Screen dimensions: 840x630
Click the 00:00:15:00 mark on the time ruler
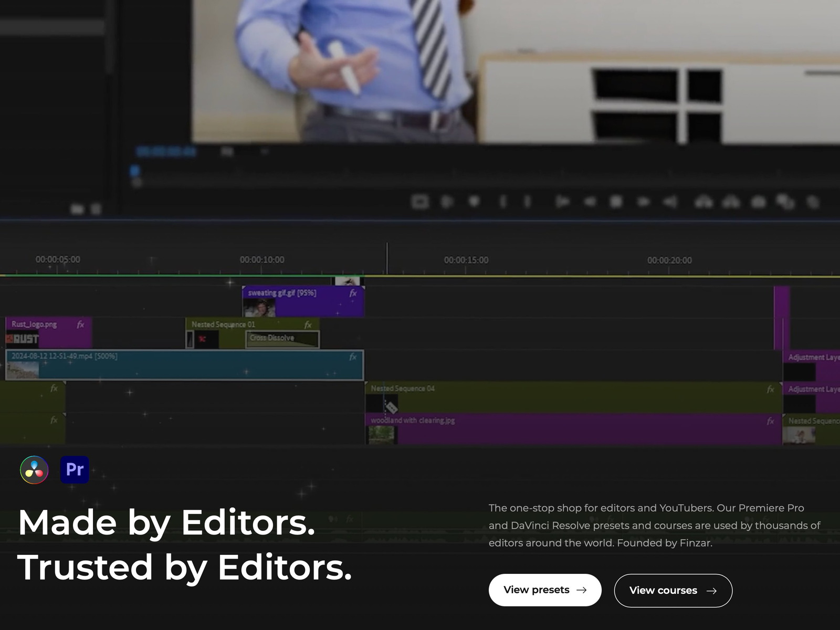click(x=466, y=260)
